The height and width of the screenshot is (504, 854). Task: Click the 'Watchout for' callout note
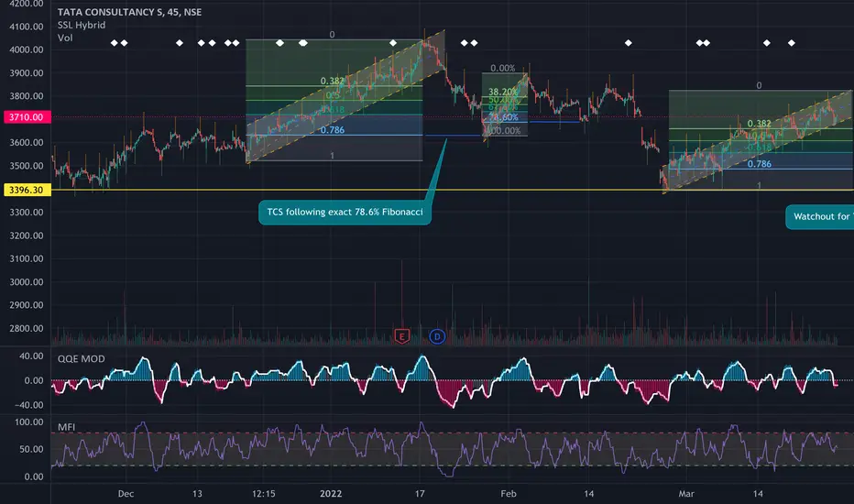pyautogui.click(x=820, y=217)
